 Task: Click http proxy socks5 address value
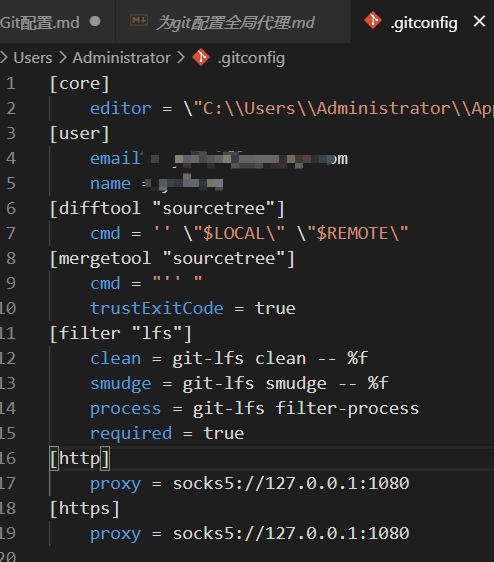click(x=291, y=484)
